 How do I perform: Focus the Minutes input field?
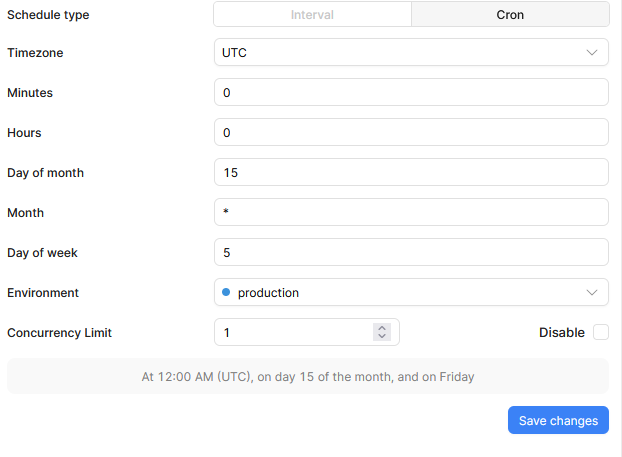click(411, 92)
